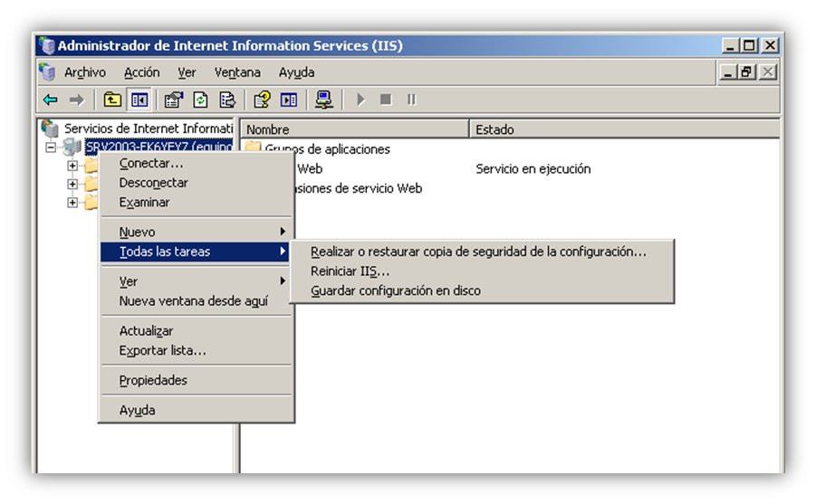This screenshot has width=816, height=504.
Task: Open the Help toolbar icon with question mark
Action: (x=262, y=100)
